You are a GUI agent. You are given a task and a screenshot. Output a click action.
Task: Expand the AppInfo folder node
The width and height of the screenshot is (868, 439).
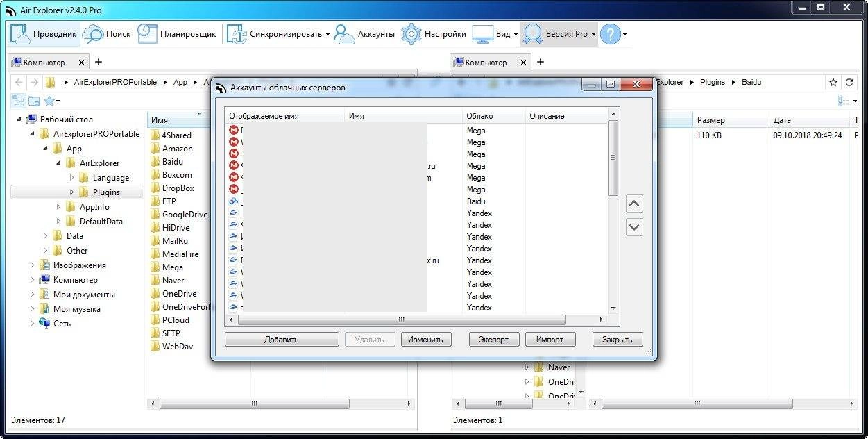click(x=58, y=207)
